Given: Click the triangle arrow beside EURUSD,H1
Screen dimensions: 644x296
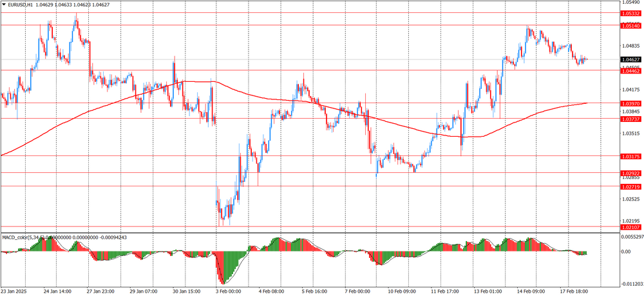Looking at the screenshot, I should click(3, 4).
